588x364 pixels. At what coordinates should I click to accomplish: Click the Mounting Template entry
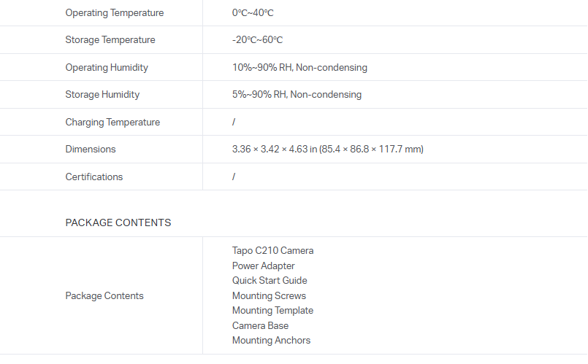[x=272, y=311]
